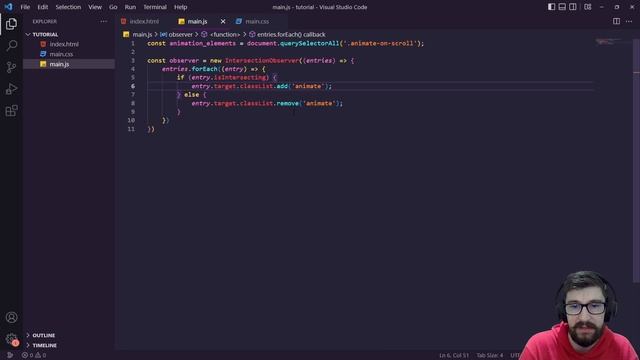Open Explorer views and more actions ellipsis
This screenshot has height=360, width=640.
click(x=104, y=21)
